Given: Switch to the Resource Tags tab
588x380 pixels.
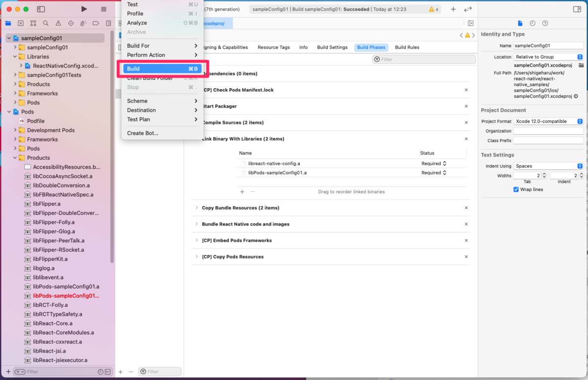Looking at the screenshot, I should 274,47.
